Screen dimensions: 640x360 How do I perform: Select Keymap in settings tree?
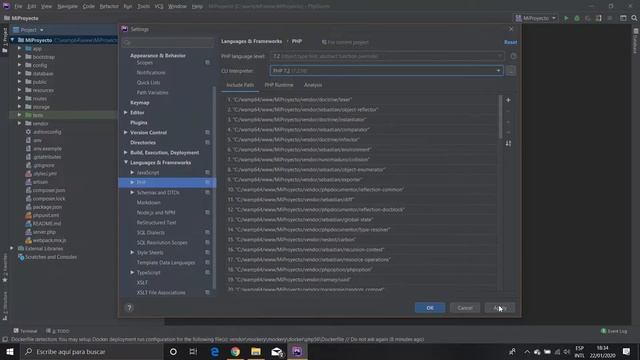(x=140, y=102)
